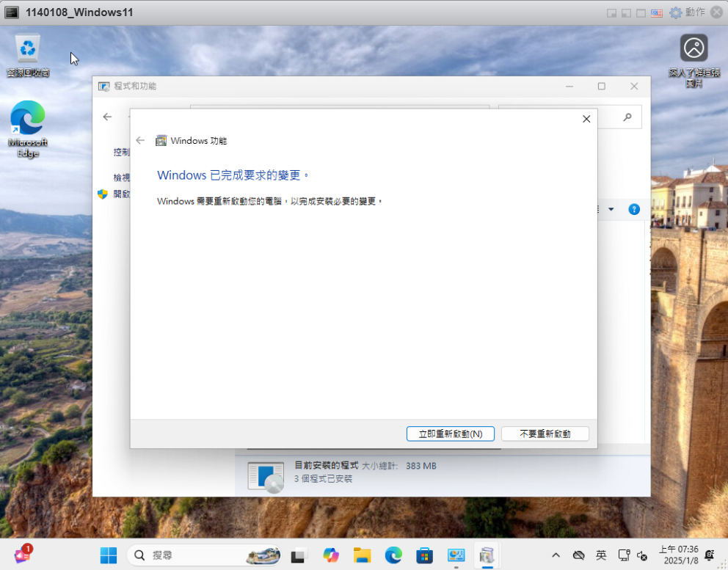
Task: Launch Edge from the taskbar
Action: [x=393, y=555]
